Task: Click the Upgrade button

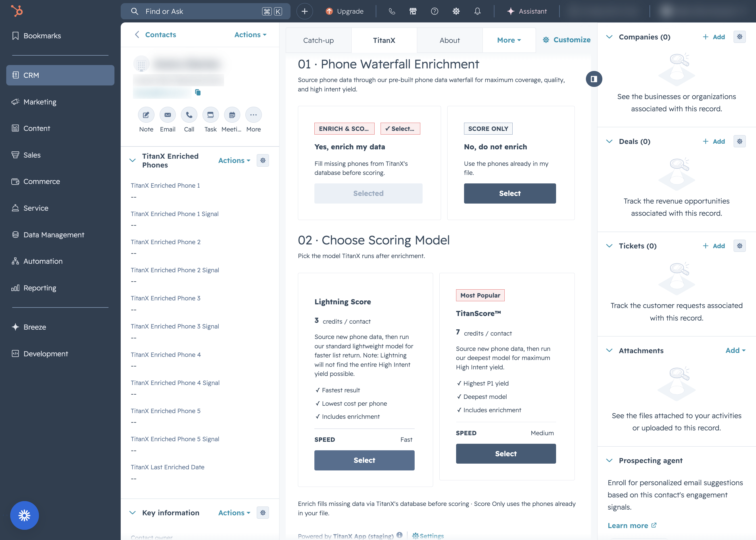Action: point(344,11)
